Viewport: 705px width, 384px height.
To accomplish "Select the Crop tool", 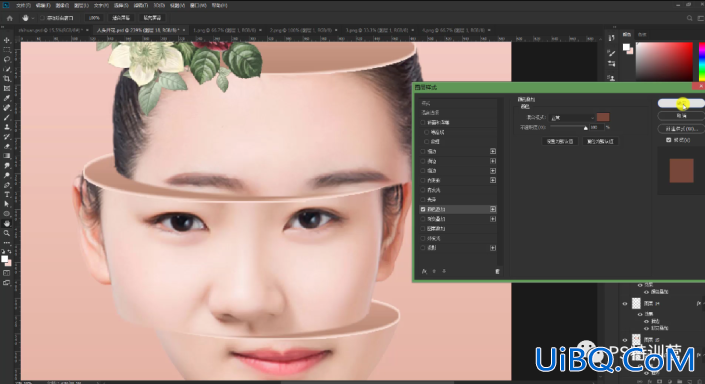I will pyautogui.click(x=7, y=79).
